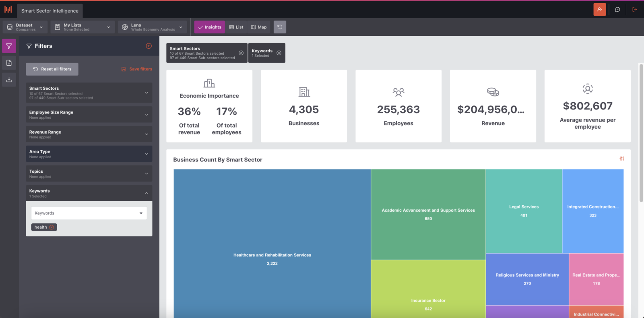Click the 36% of total revenue figure
Image resolution: width=644 pixels, height=318 pixels.
click(189, 112)
